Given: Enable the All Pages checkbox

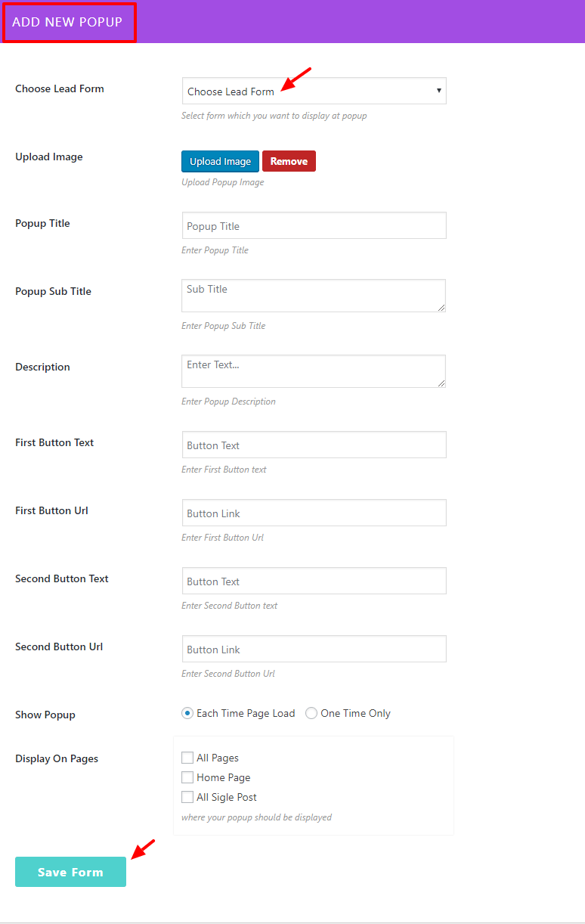Looking at the screenshot, I should pyautogui.click(x=187, y=758).
